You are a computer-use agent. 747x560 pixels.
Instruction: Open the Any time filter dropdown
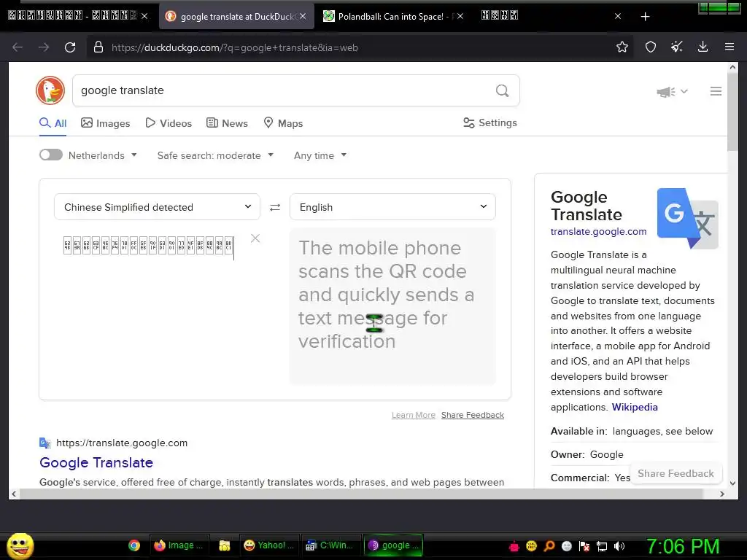click(320, 155)
